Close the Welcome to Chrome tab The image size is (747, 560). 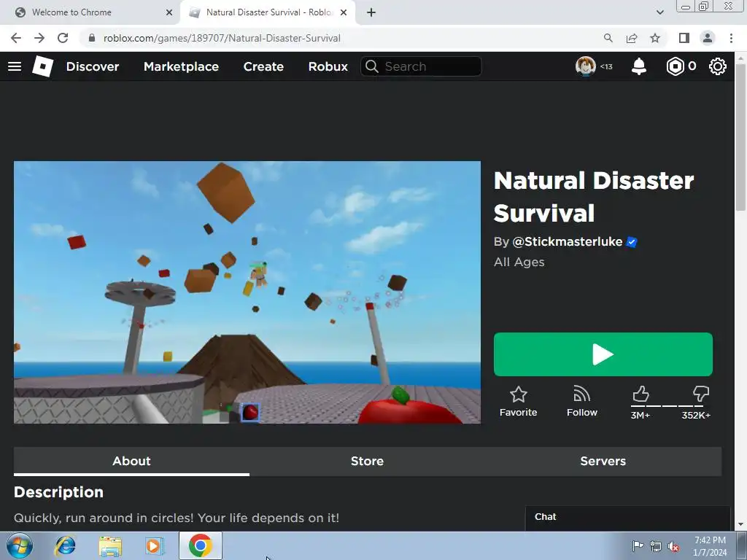click(169, 12)
